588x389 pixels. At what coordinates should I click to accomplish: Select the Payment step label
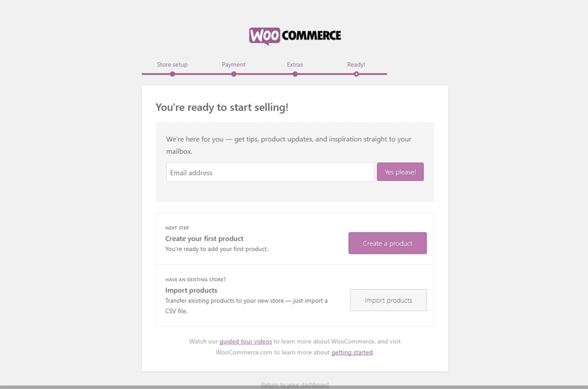(233, 65)
